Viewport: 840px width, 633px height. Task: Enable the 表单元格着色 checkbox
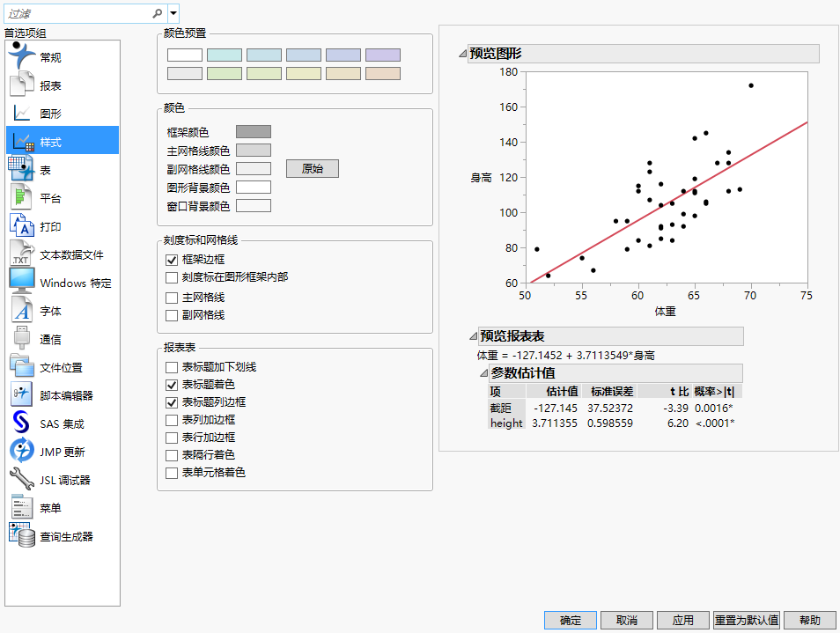point(172,473)
